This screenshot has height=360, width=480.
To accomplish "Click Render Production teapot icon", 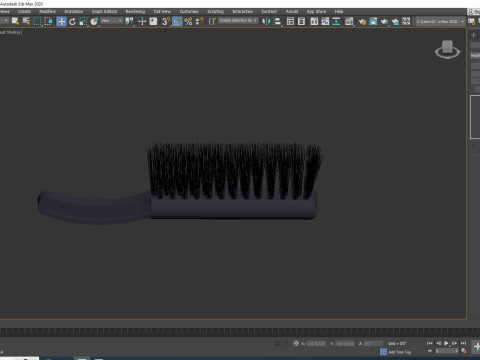I will click(x=384, y=21).
